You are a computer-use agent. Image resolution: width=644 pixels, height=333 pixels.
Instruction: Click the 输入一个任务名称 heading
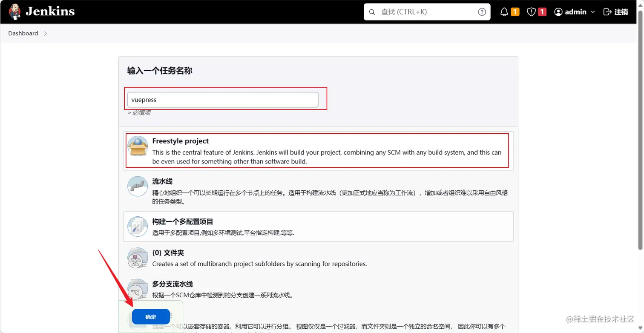(x=160, y=71)
